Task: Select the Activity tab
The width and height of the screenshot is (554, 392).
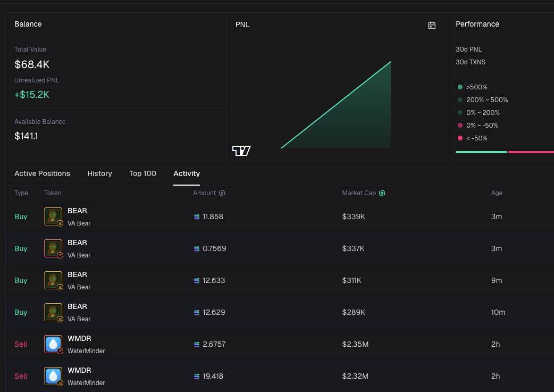Action: [x=187, y=173]
